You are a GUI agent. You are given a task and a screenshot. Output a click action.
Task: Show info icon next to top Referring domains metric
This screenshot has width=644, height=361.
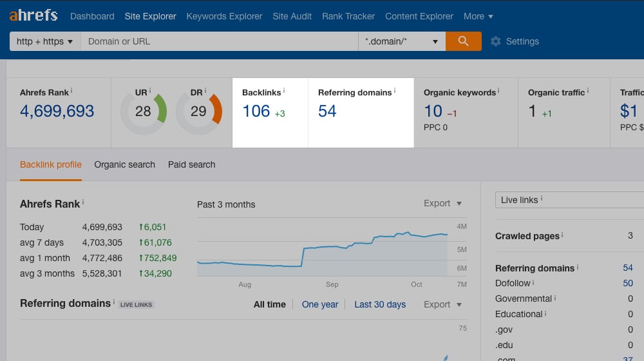395,90
